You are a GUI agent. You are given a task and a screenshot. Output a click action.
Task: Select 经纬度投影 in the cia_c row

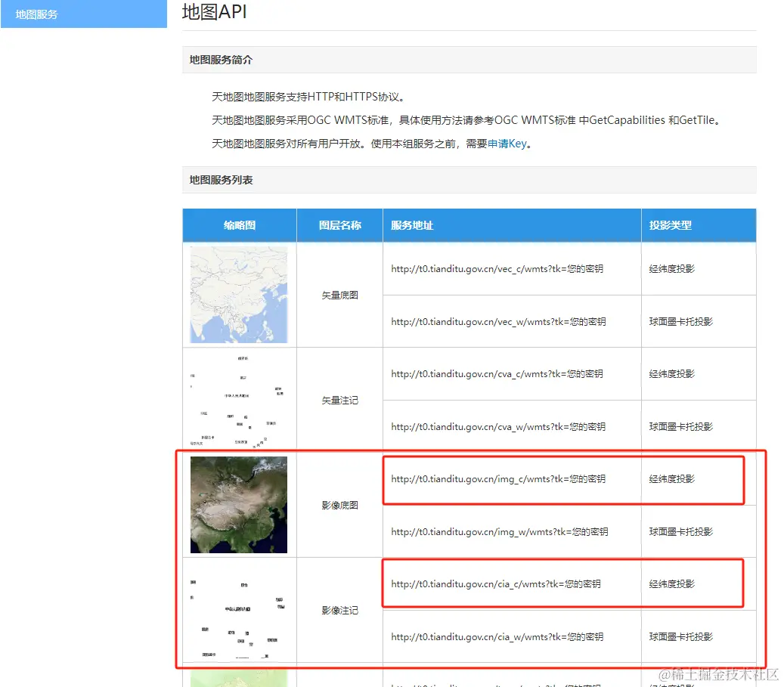[x=671, y=584]
